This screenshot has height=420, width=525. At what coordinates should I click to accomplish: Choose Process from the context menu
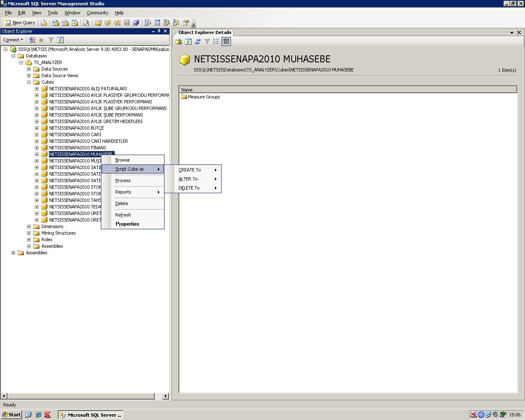[x=133, y=180]
